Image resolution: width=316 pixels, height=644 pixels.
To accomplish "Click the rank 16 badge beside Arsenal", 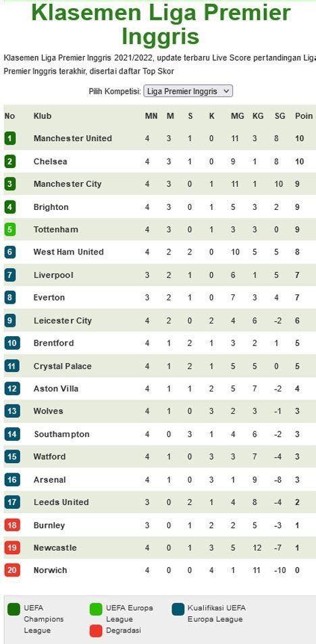I will coord(12,479).
